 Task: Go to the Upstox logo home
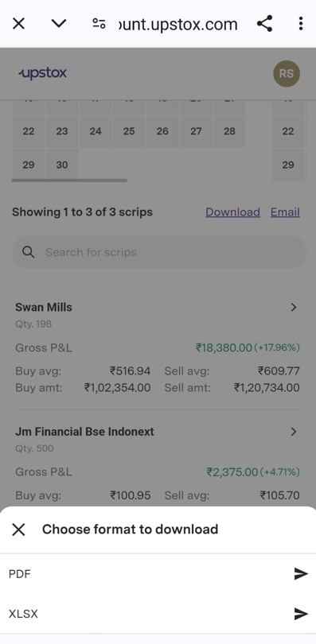pyautogui.click(x=43, y=73)
